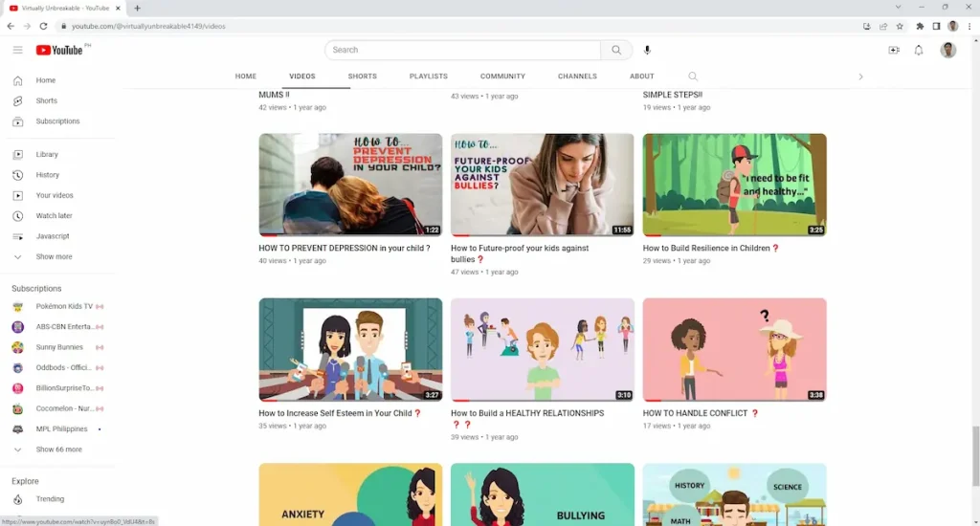Select the VIDEOS tab
Screen dimensions: 980x526
click(x=301, y=77)
